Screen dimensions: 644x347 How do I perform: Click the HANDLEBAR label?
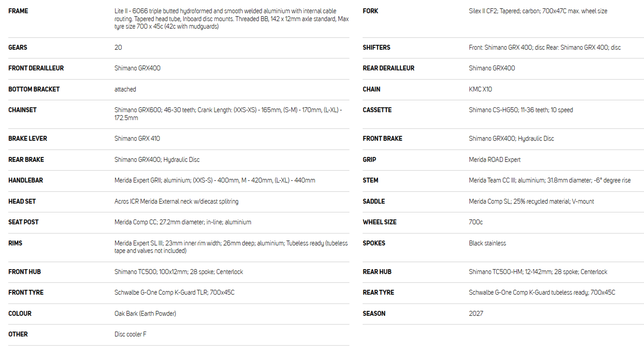coord(25,181)
